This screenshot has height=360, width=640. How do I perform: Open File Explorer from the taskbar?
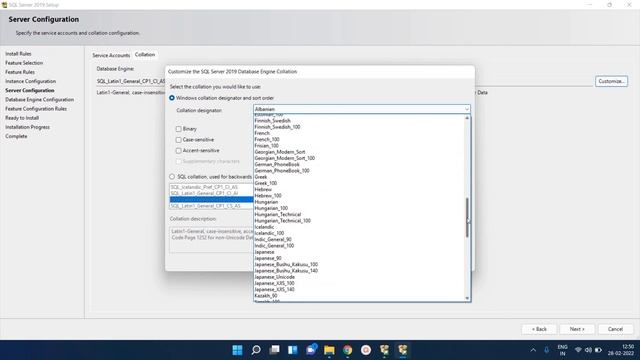pos(329,350)
